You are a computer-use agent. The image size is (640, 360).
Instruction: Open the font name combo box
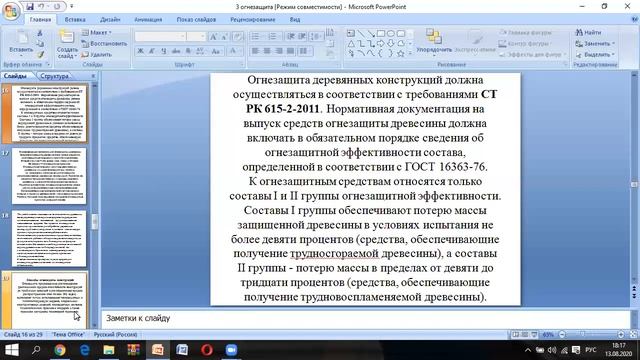coord(160,36)
